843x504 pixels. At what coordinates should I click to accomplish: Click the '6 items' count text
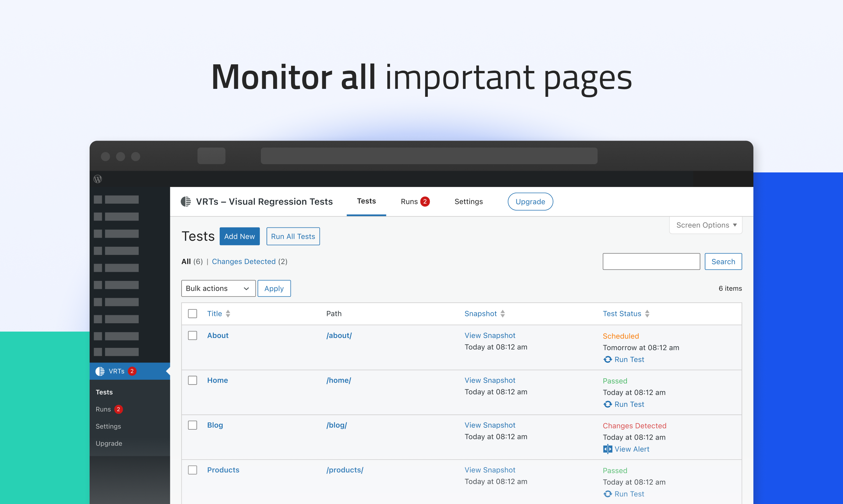click(730, 288)
